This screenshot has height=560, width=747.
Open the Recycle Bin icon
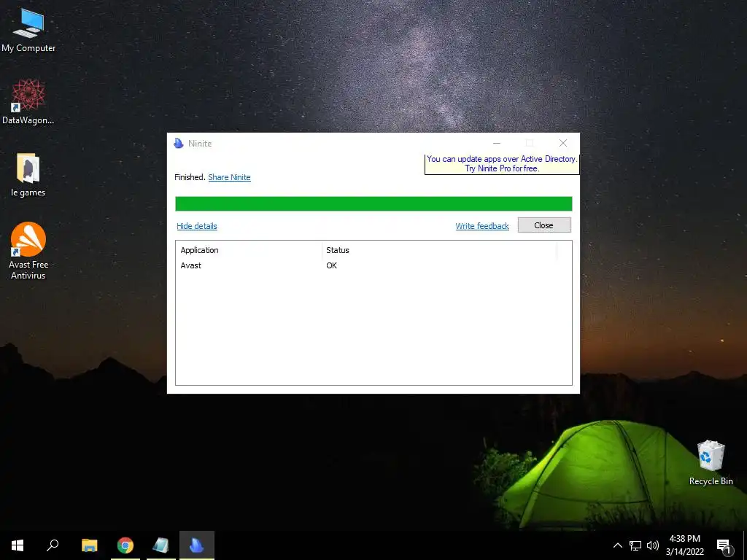point(711,462)
